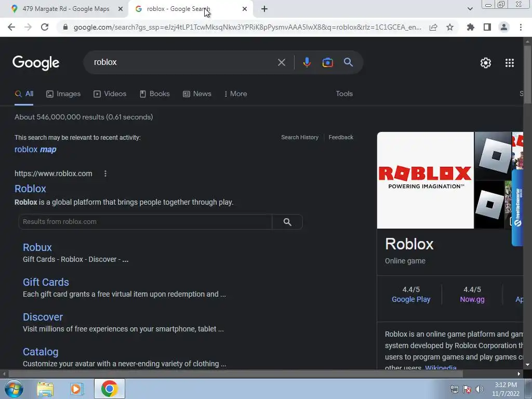Open the upper grey Roblox icon thumbnail
The image size is (532, 399).
[493, 156]
